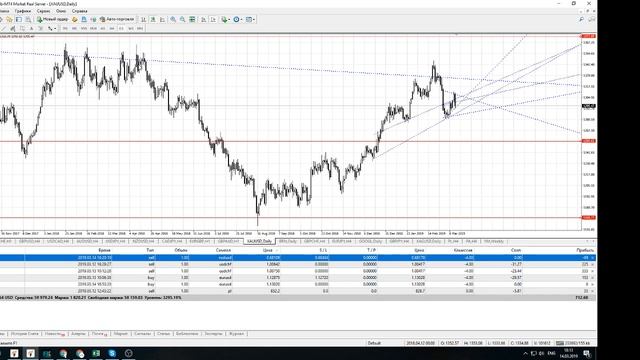Select the H1 timeframe button

[103, 29]
